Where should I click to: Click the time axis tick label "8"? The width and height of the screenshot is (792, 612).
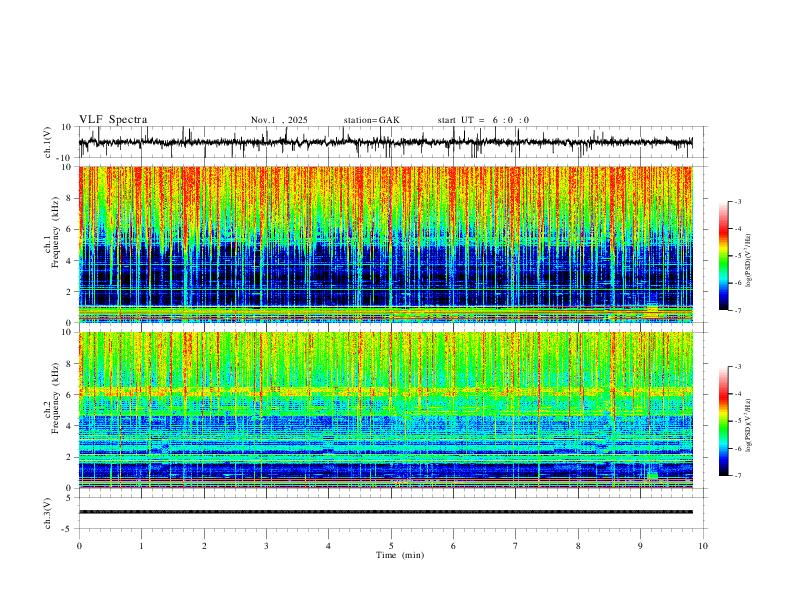[578, 546]
